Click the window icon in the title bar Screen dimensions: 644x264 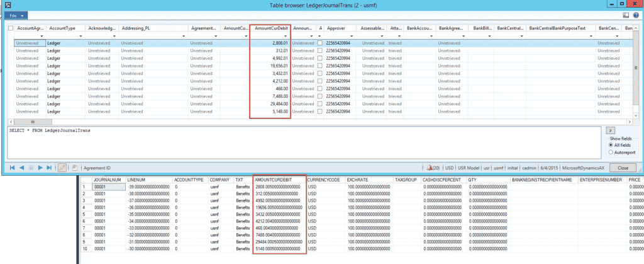(x=8, y=5)
